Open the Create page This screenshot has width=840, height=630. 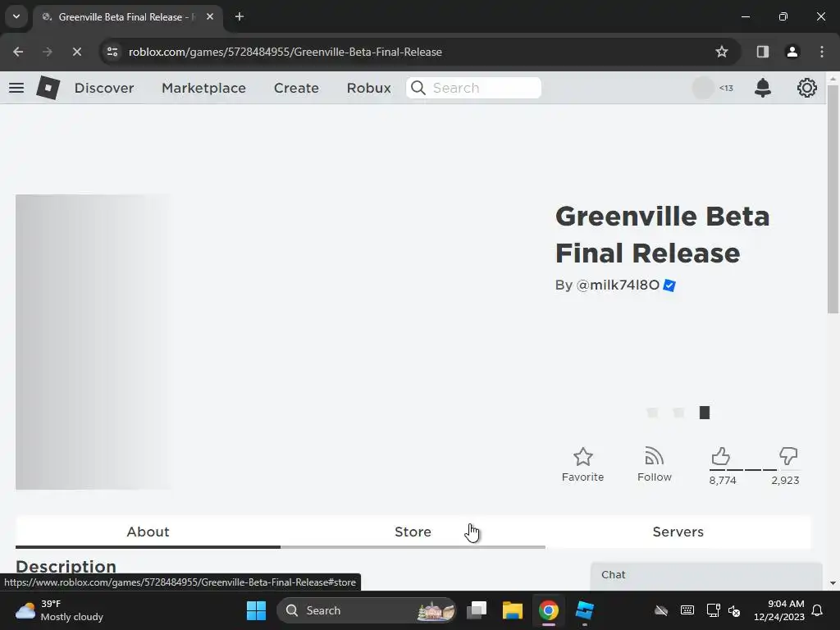[x=296, y=88]
